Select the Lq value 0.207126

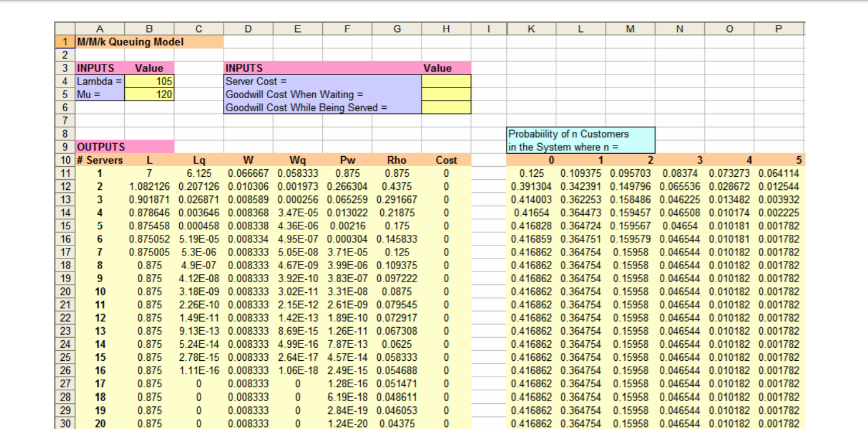[x=199, y=186]
